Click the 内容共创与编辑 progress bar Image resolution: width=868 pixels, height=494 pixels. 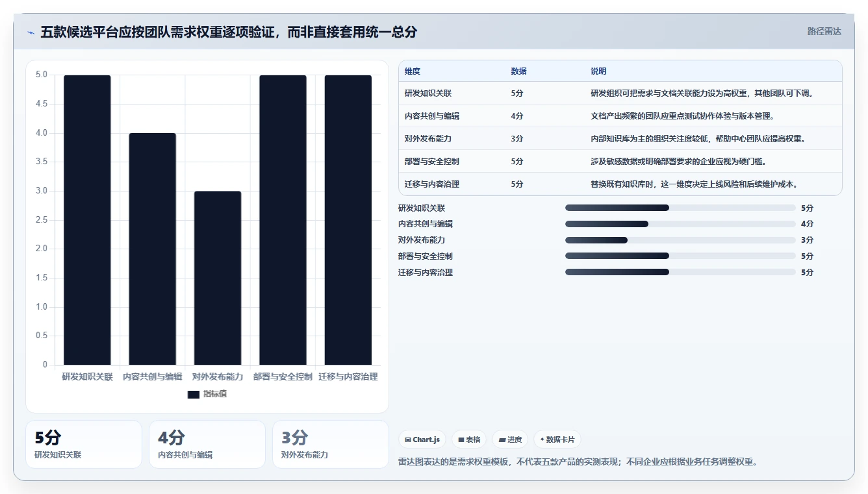680,224
